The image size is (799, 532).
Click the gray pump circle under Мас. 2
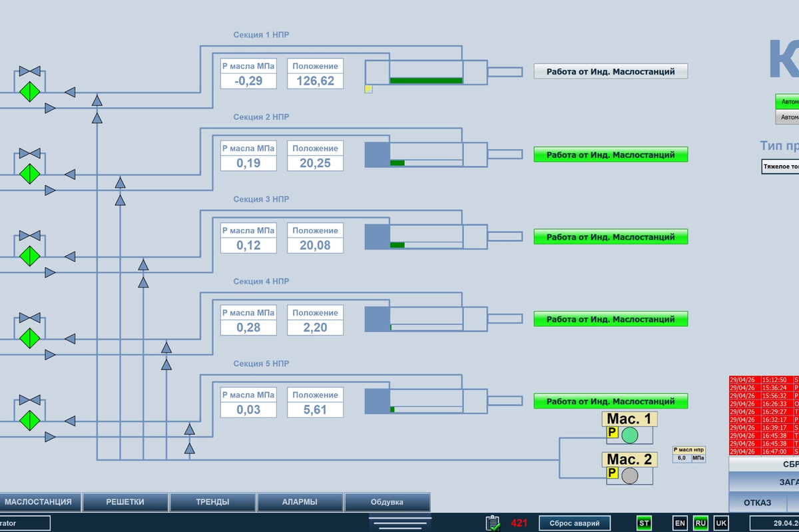click(629, 475)
